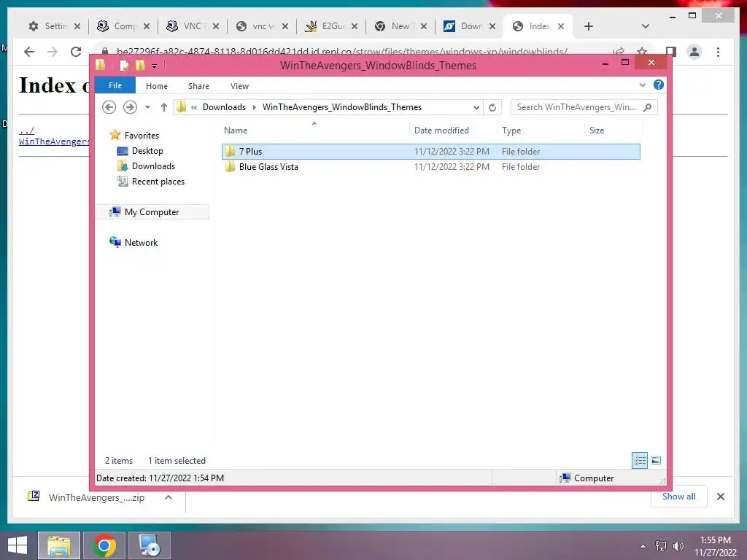Refresh the Explorer folder view
Viewport: 747px width, 560px height.
point(492,107)
